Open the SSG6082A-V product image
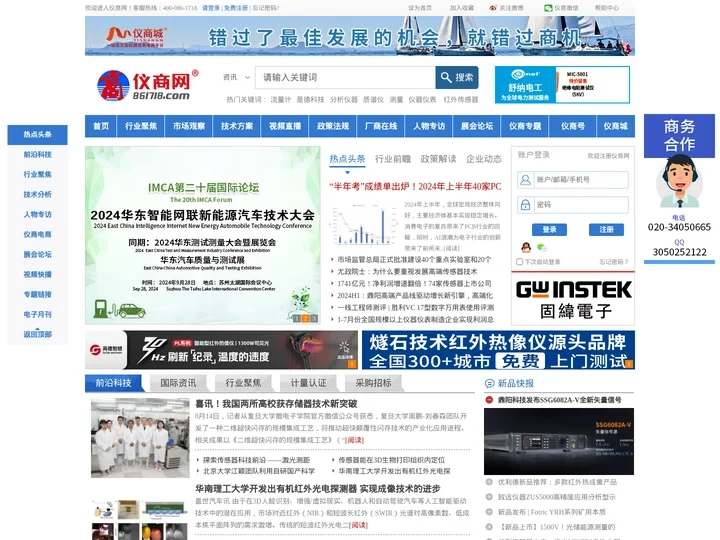Screen dimensions: 720x540 [559, 441]
